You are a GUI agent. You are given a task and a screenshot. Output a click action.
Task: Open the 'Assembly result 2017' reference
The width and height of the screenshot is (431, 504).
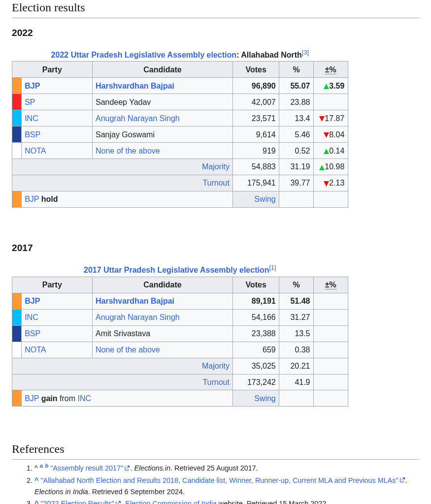[87, 468]
